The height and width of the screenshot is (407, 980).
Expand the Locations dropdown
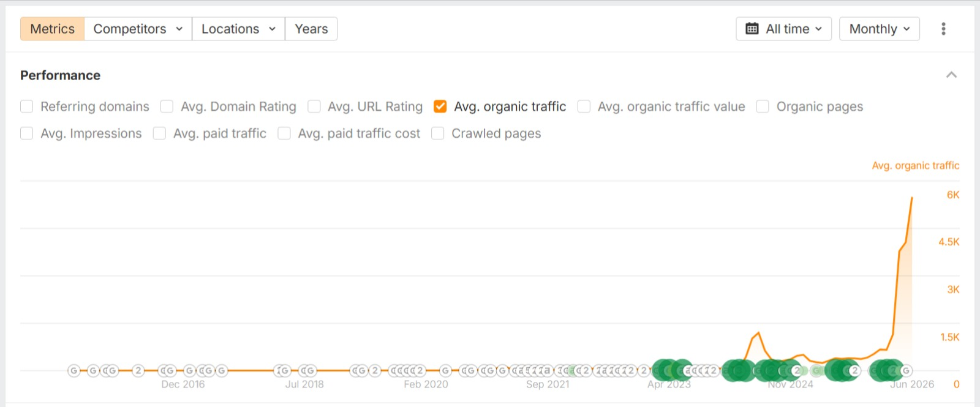click(238, 29)
